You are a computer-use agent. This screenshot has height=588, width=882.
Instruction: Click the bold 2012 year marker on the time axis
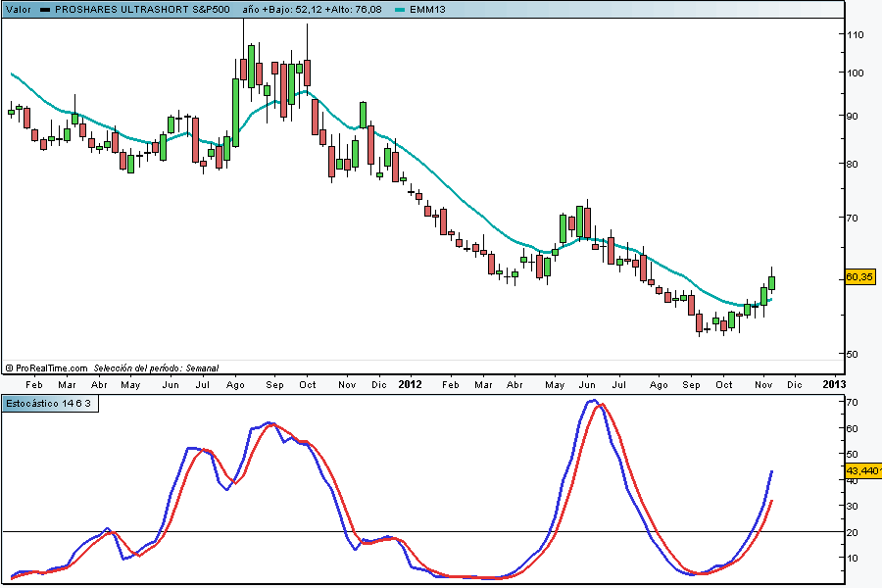pyautogui.click(x=413, y=385)
